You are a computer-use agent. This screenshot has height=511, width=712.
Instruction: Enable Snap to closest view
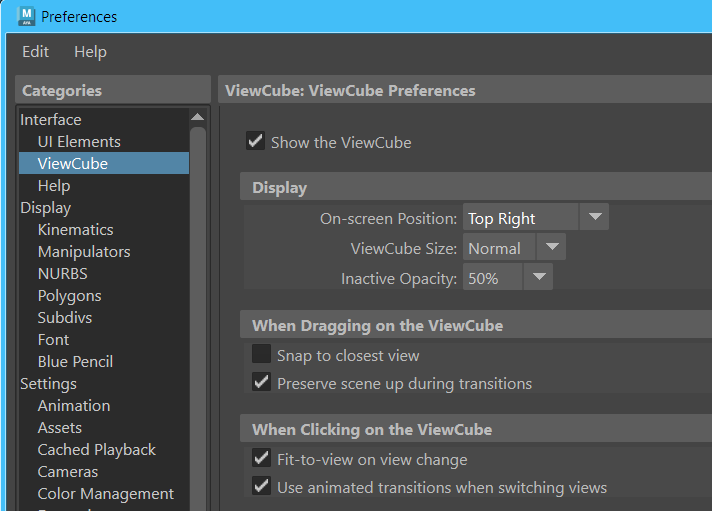(261, 355)
